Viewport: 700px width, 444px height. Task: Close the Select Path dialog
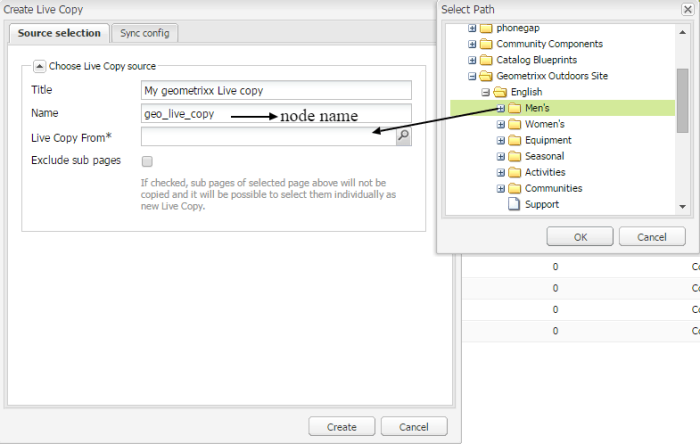tap(688, 9)
